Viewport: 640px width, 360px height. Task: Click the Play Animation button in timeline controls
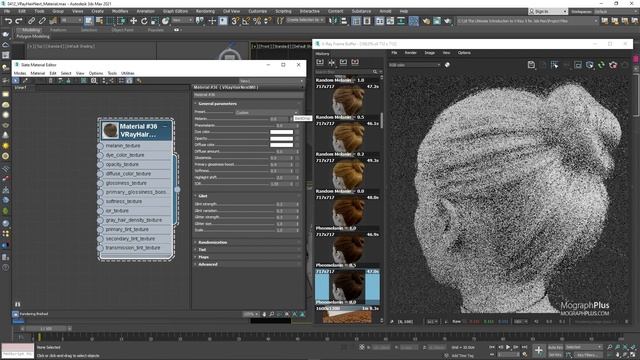point(508,347)
